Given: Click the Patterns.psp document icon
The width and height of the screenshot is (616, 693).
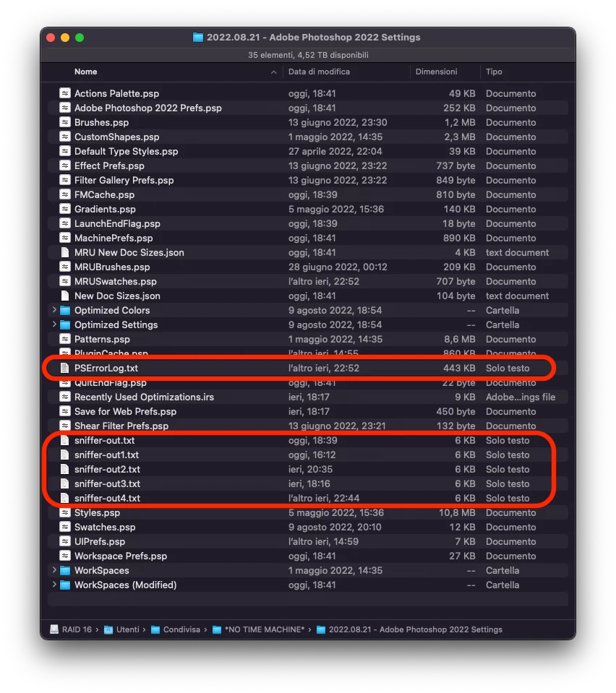Looking at the screenshot, I should click(x=65, y=339).
